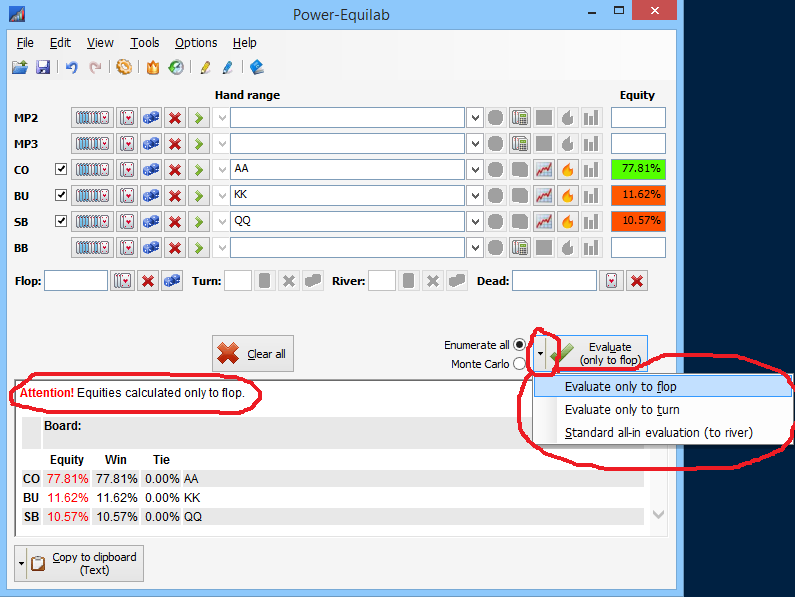
Task: Open Copy to clipboard format arrow
Action: (21, 564)
